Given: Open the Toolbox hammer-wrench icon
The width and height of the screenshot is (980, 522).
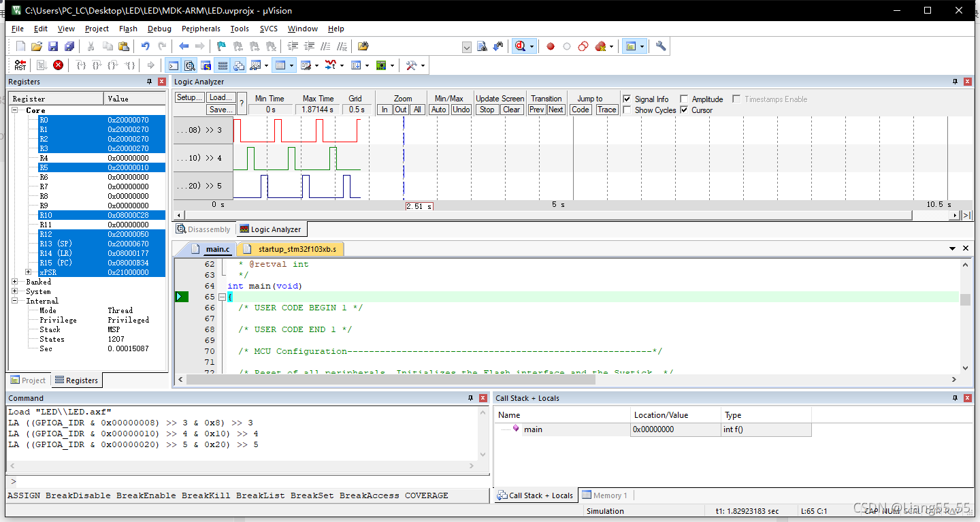Looking at the screenshot, I should pyautogui.click(x=412, y=65).
